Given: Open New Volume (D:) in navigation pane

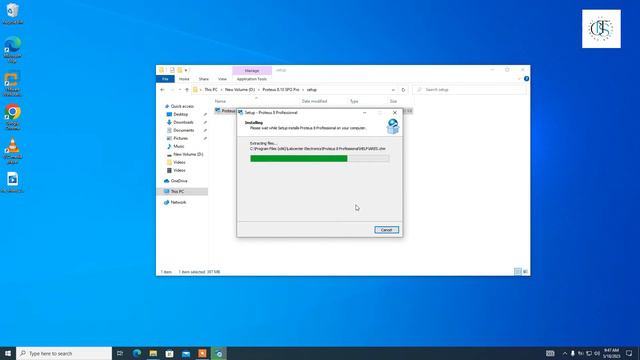Looking at the screenshot, I should click(x=188, y=154).
